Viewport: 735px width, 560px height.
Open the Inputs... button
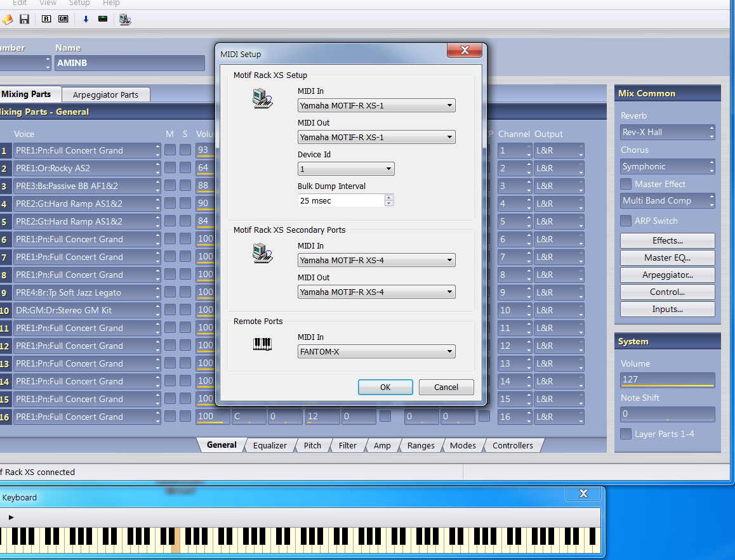pos(668,309)
